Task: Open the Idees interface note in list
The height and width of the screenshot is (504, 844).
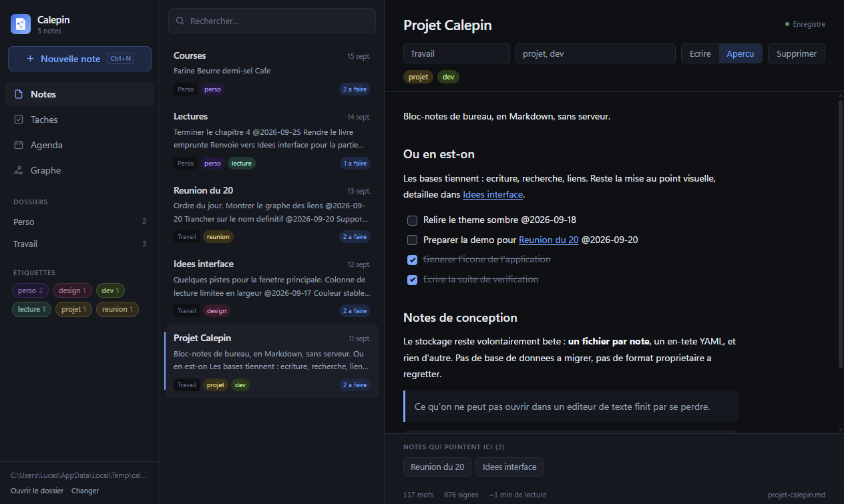Action: 272,286
